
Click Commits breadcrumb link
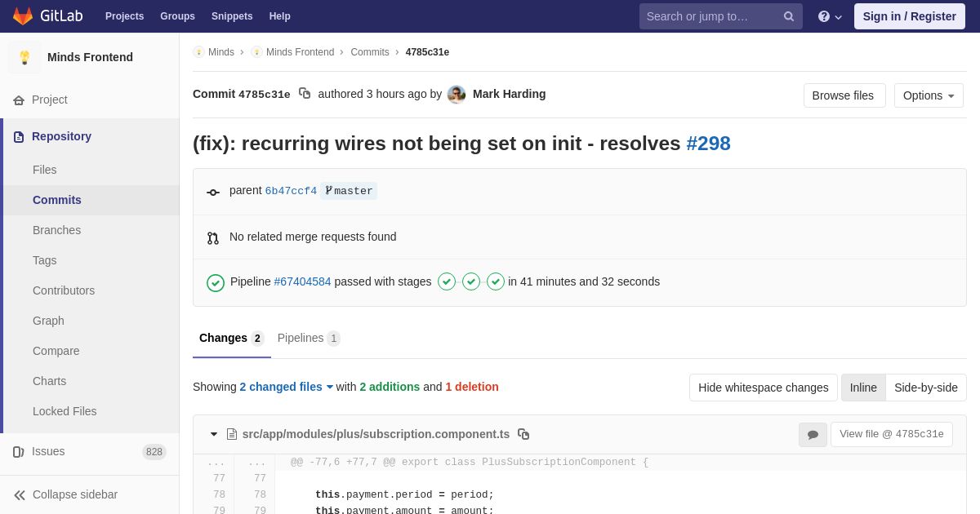(x=370, y=52)
